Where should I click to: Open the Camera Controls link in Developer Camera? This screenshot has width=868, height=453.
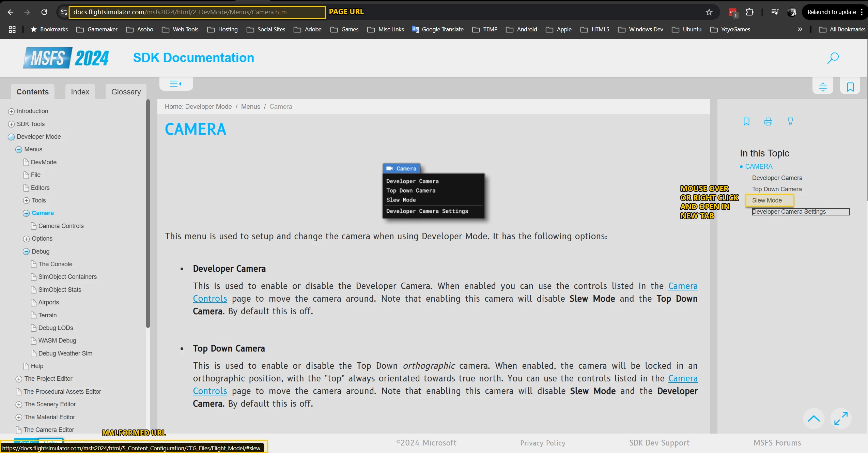coord(682,286)
